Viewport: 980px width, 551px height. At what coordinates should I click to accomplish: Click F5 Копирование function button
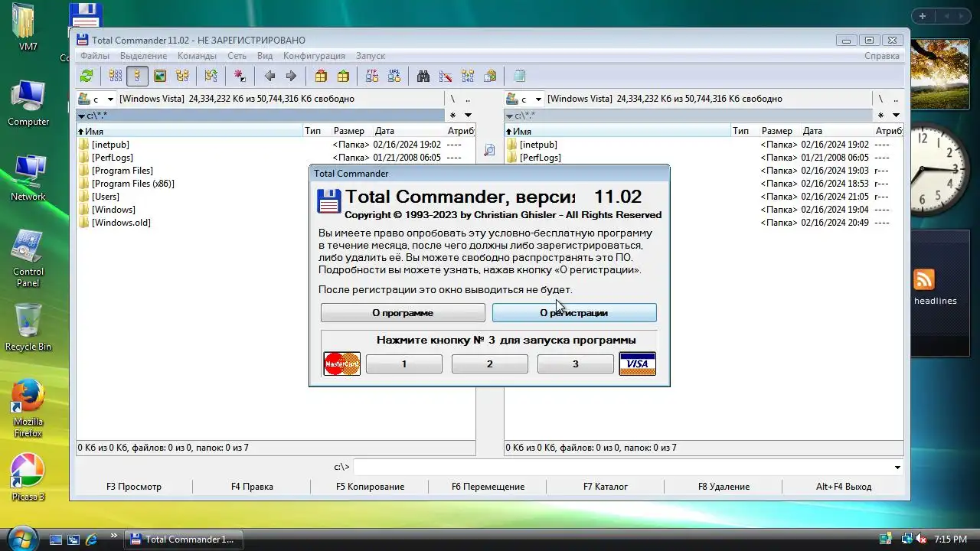[x=370, y=487]
